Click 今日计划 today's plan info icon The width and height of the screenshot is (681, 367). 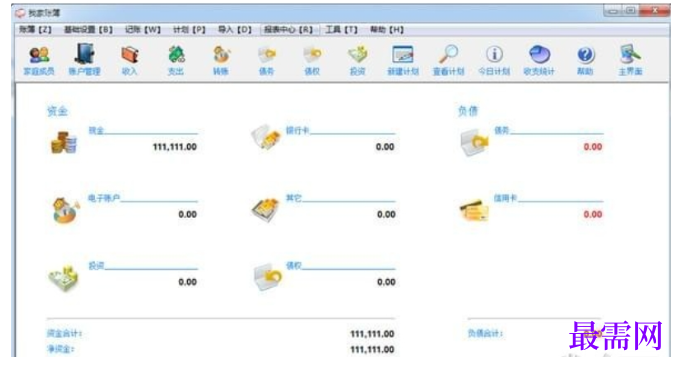pyautogui.click(x=494, y=60)
